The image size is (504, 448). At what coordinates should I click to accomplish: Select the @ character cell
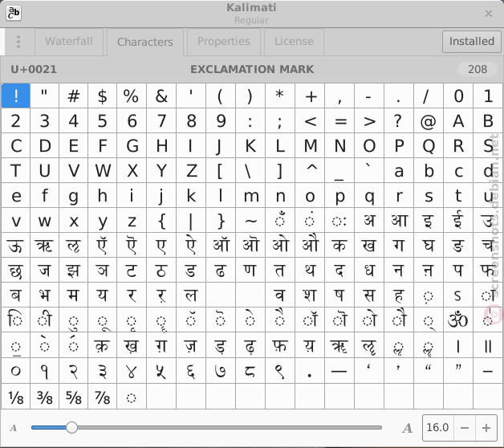429,120
